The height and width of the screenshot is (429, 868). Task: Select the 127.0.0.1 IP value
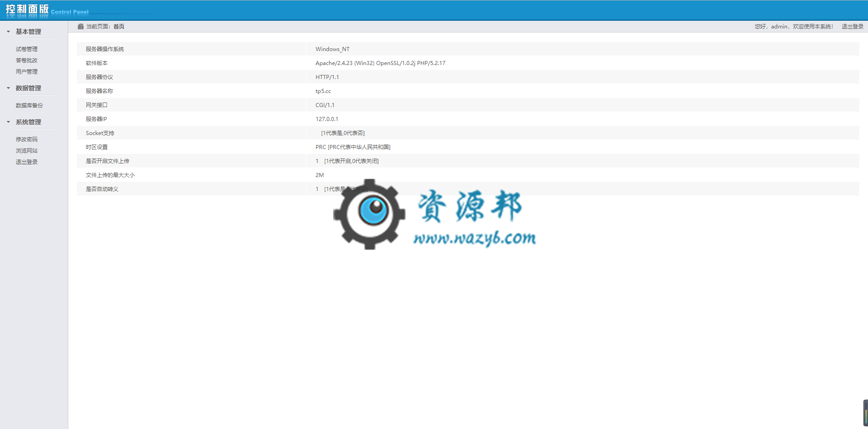point(327,119)
